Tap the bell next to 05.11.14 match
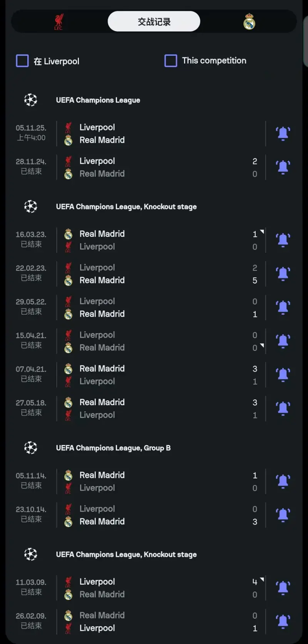The width and height of the screenshot is (308, 644). [283, 481]
